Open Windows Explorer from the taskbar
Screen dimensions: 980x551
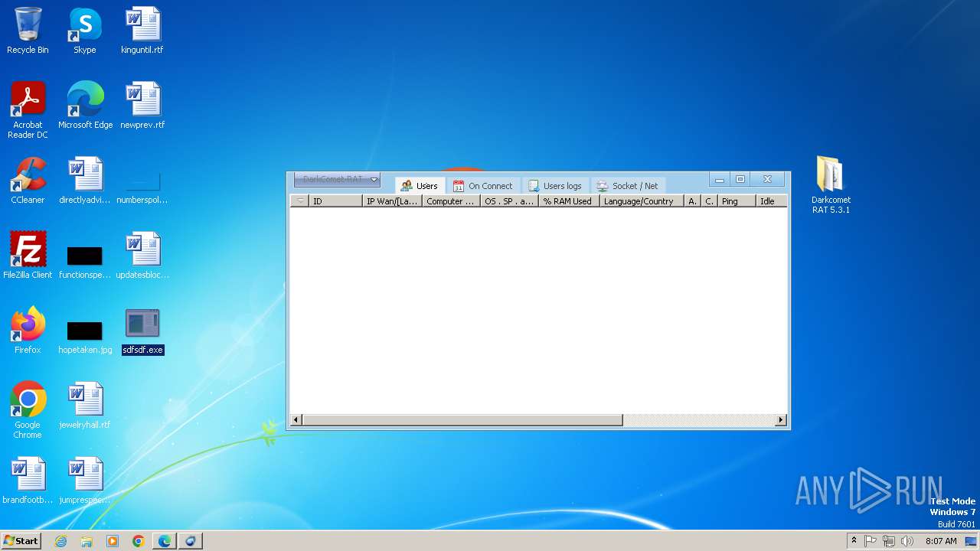87,541
